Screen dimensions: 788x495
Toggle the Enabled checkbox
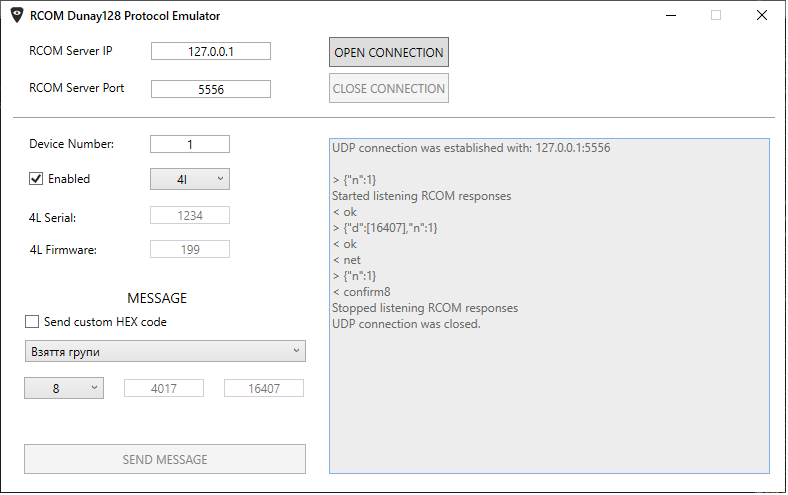(36, 178)
